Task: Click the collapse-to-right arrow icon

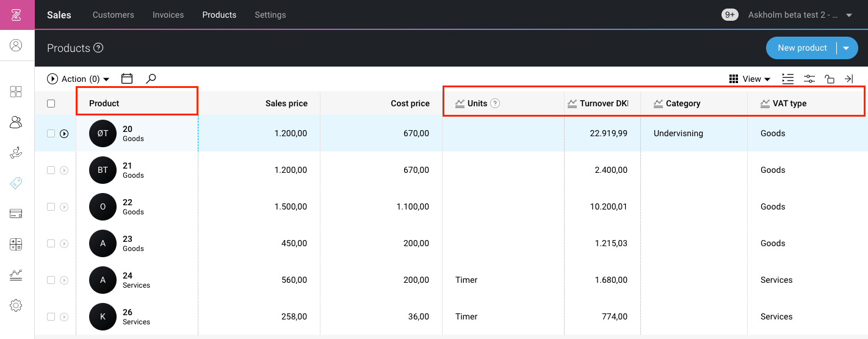Action: point(848,78)
